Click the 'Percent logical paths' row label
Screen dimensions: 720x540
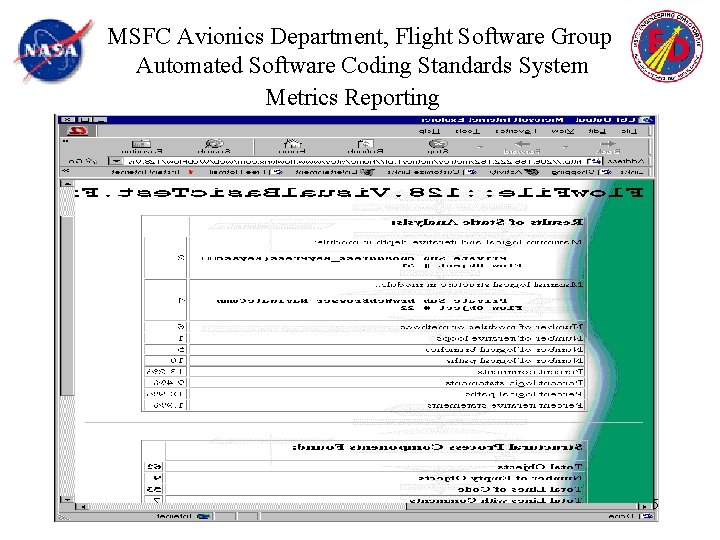[524, 394]
